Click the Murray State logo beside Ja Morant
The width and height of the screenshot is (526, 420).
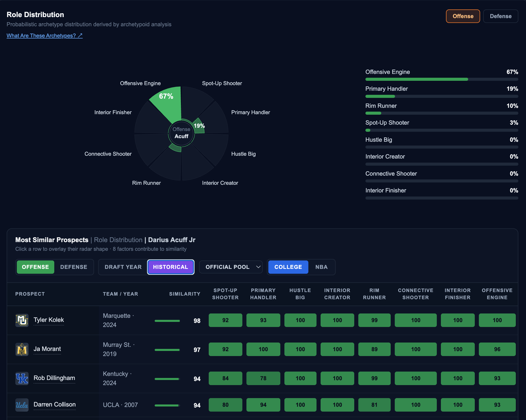[x=22, y=349]
